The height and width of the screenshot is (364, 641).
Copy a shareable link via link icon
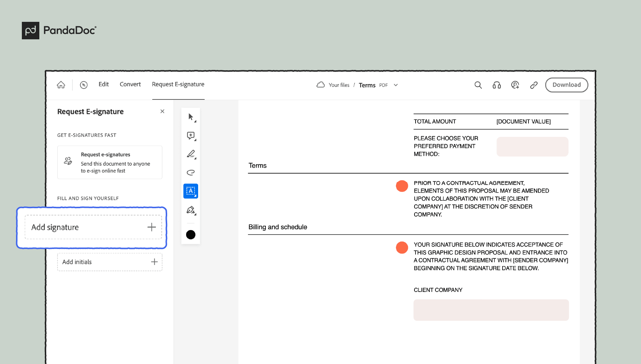click(534, 85)
